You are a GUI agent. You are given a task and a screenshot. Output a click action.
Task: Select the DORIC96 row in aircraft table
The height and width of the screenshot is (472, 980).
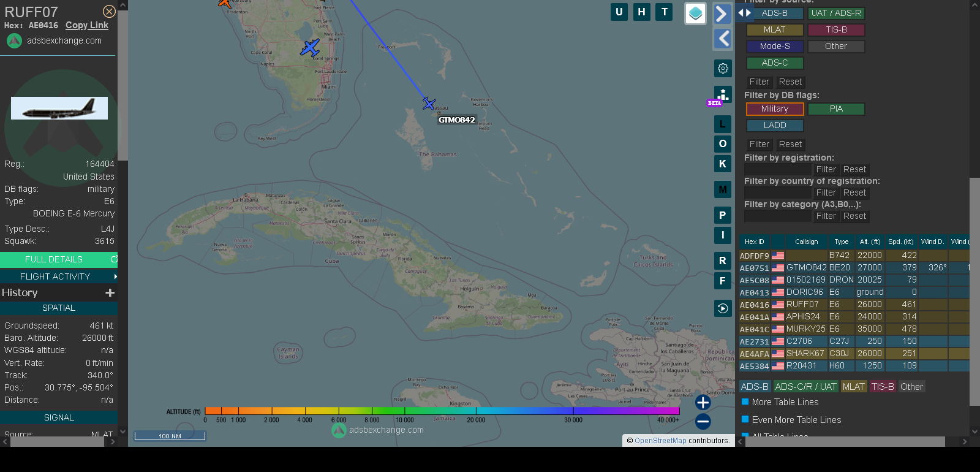854,292
